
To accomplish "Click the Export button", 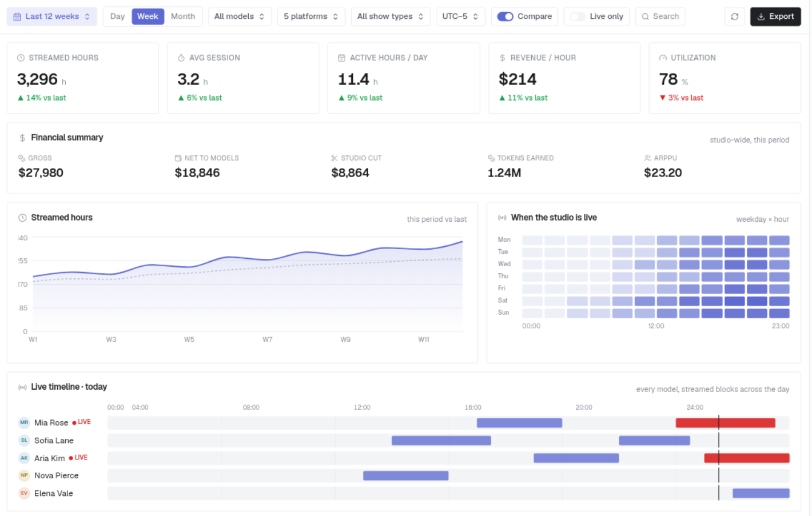I will (775, 17).
